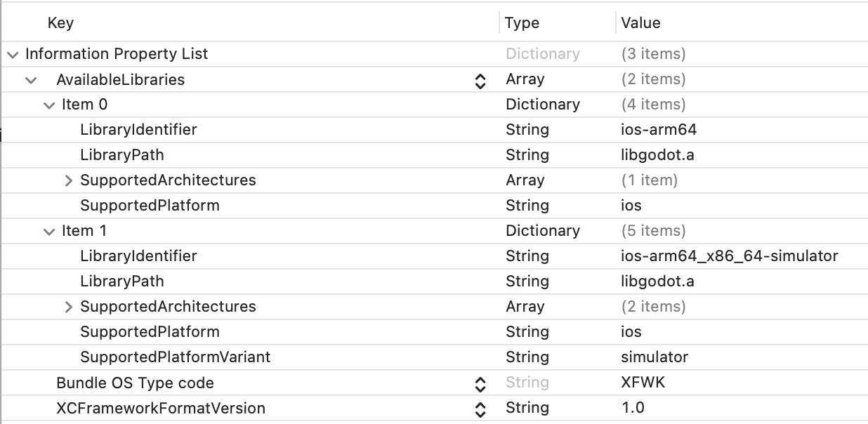The image size is (868, 424).
Task: Collapse the AvailableLibraries array
Action: point(31,80)
